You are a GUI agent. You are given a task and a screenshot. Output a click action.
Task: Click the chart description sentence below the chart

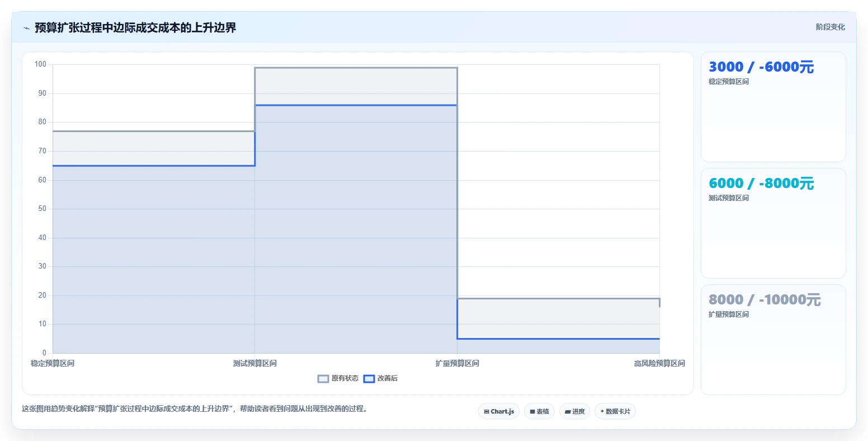196,409
